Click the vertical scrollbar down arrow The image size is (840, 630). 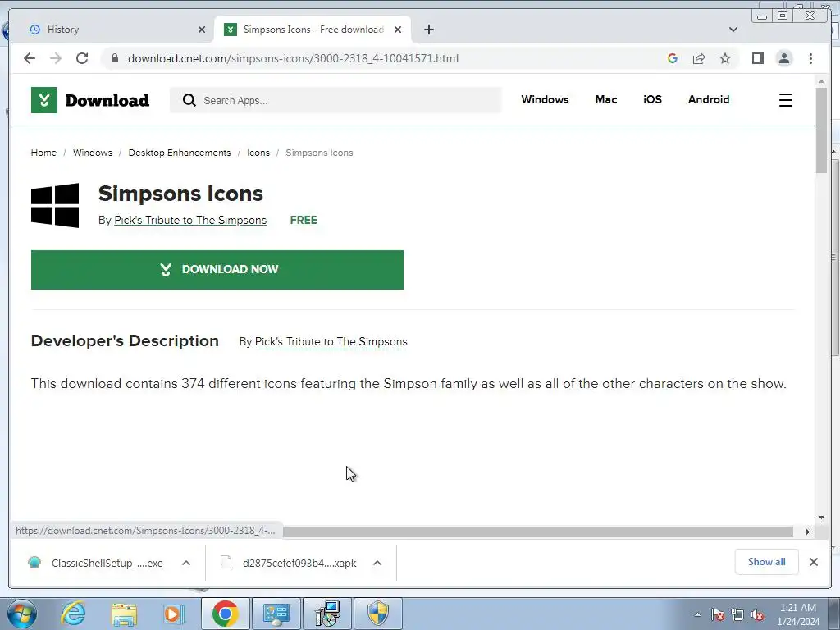click(821, 518)
